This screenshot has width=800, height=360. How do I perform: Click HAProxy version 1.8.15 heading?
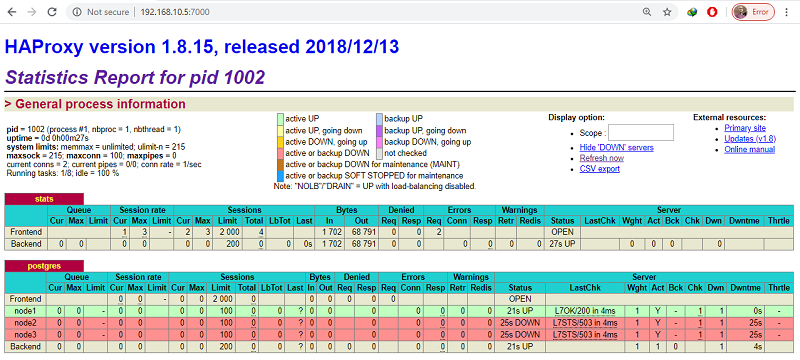202,47
